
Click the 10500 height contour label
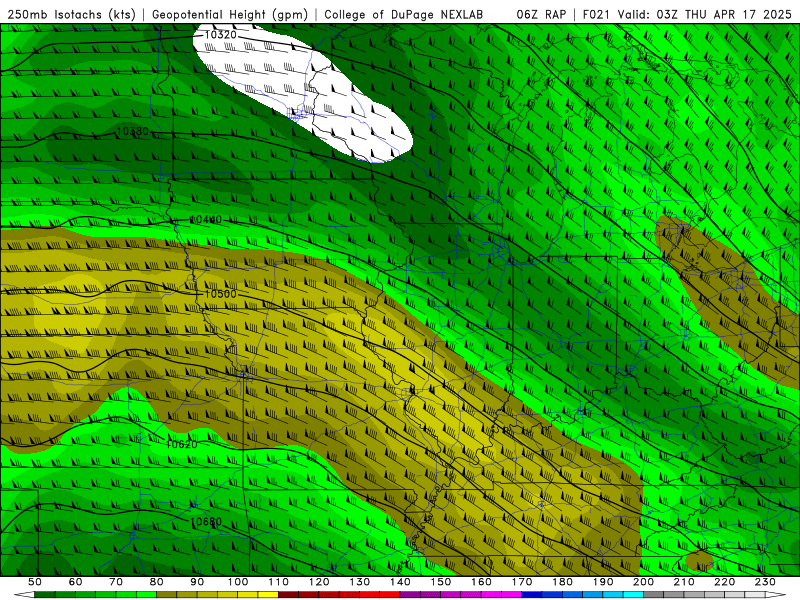220,294
